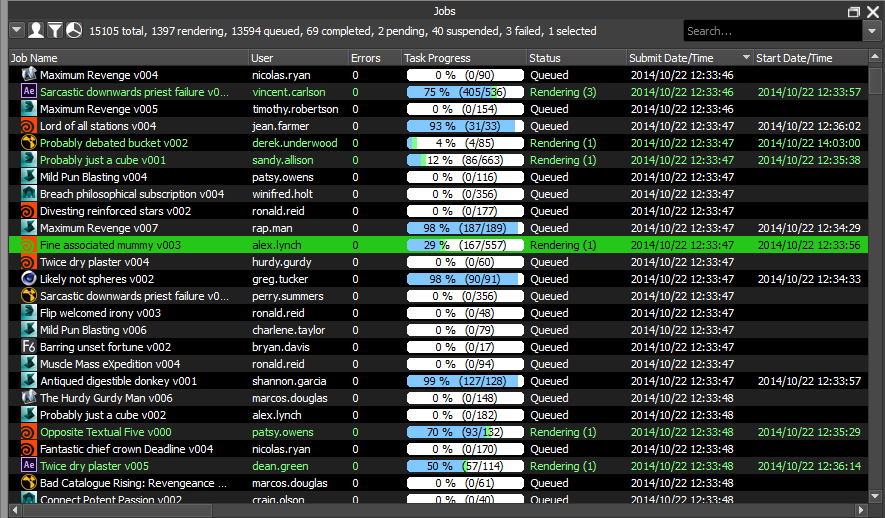Click the funnel filter icon in toolbar
This screenshot has height=518, width=885.
[55, 30]
